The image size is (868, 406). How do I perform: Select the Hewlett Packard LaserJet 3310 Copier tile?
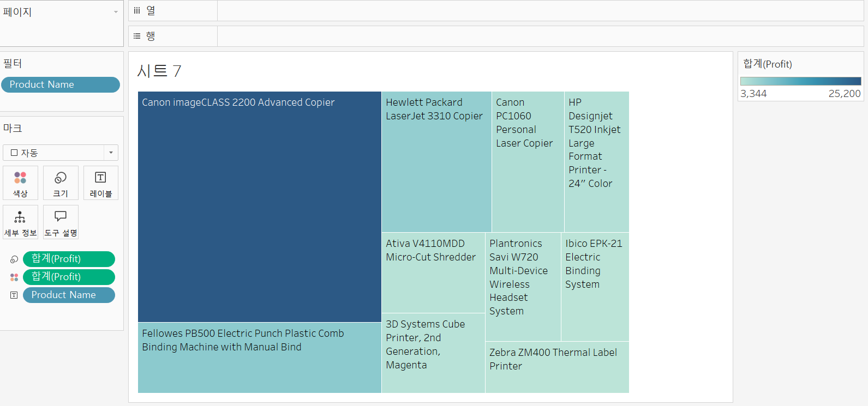pyautogui.click(x=436, y=162)
